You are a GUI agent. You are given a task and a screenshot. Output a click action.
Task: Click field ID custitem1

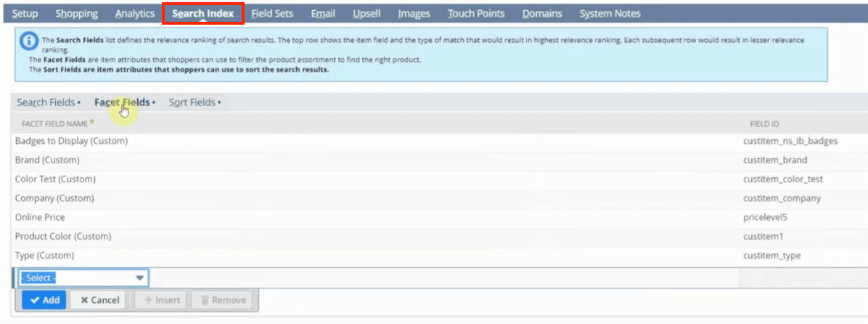click(x=763, y=237)
